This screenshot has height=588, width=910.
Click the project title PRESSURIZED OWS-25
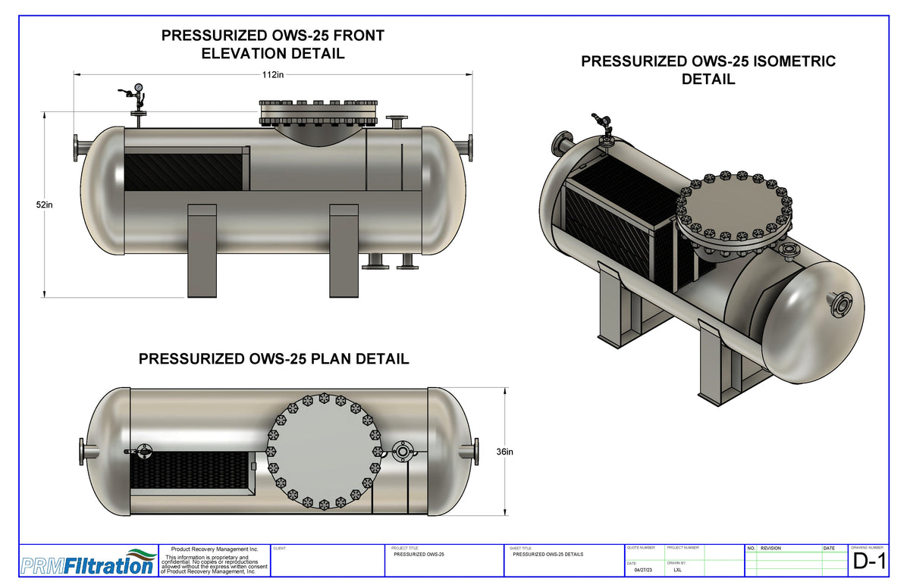coord(419,554)
